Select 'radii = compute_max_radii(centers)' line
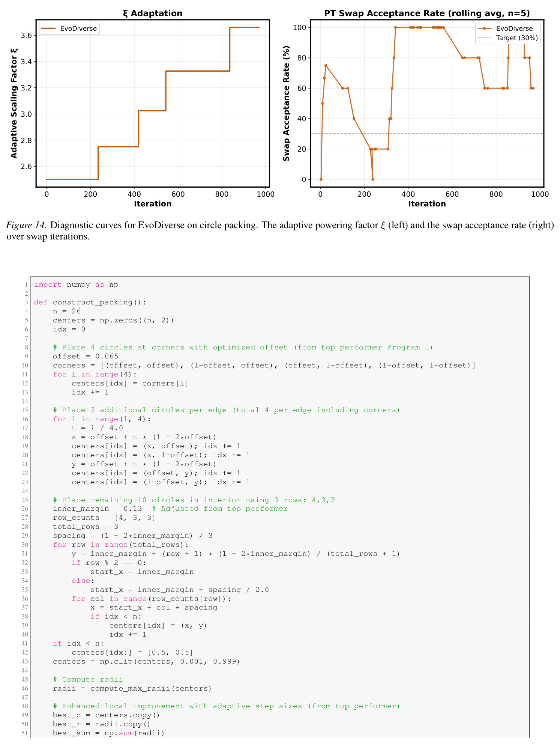Image resolution: width=560 pixels, height=745 pixels. click(132, 688)
